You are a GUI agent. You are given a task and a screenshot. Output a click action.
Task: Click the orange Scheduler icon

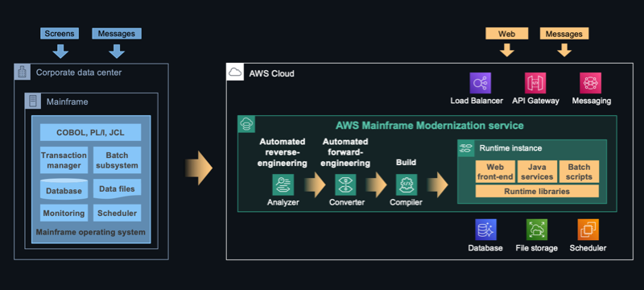588,230
